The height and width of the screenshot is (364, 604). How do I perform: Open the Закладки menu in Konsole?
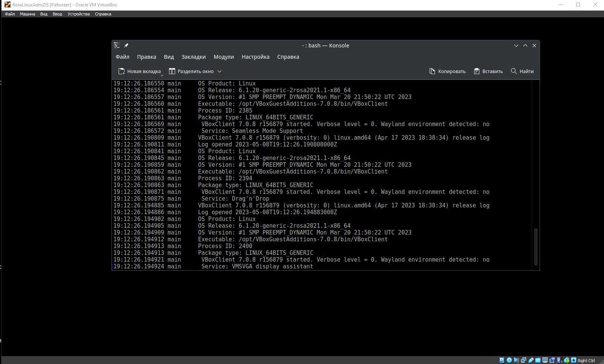pyautogui.click(x=193, y=57)
